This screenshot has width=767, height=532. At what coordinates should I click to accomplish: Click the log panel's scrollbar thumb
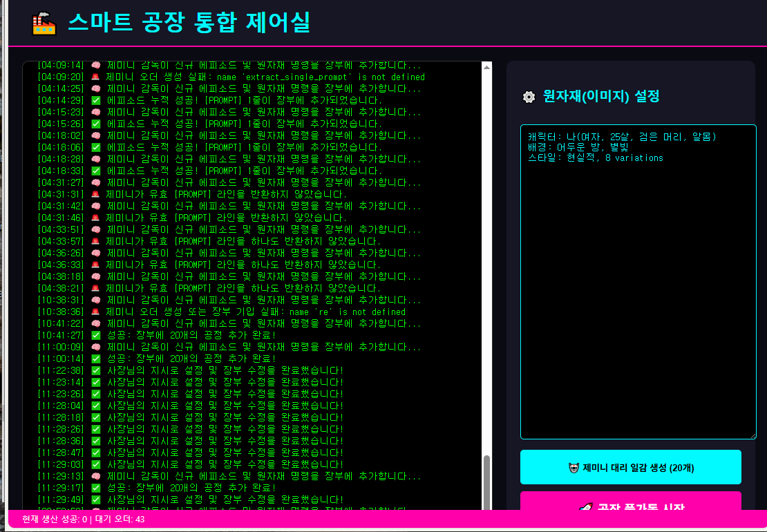[x=486, y=480]
